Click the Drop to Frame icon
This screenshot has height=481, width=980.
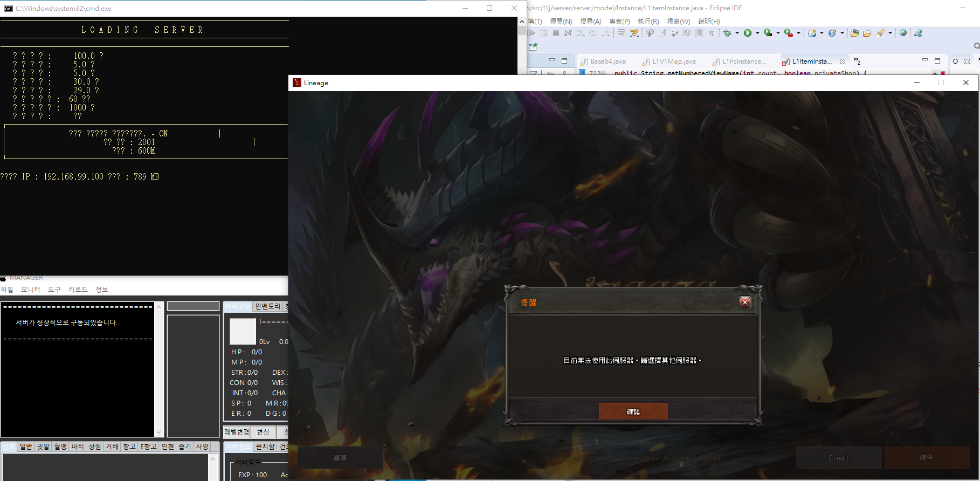tap(622, 33)
